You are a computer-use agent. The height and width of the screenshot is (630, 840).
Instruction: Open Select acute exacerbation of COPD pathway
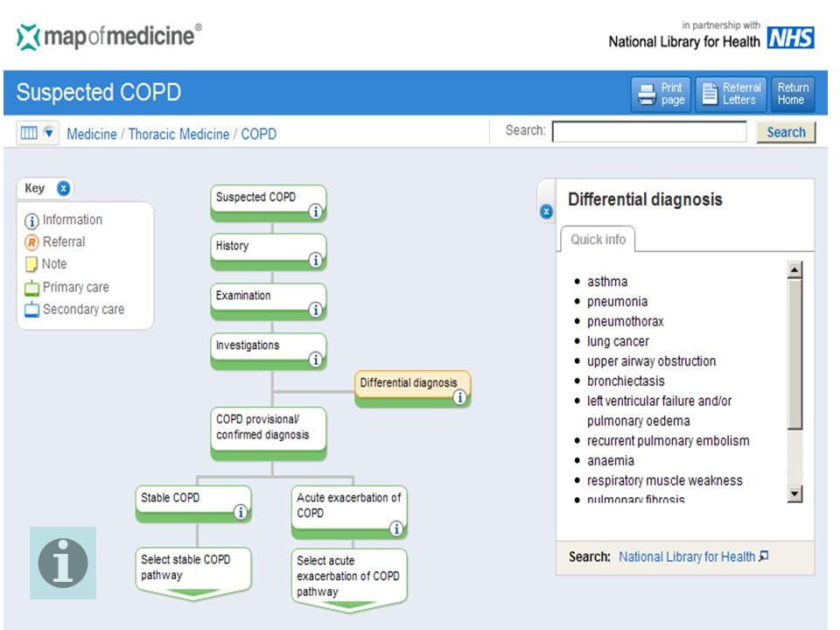pos(349,581)
